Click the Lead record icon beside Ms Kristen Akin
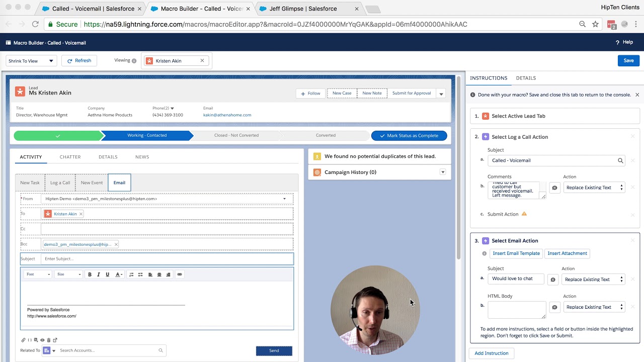 click(20, 91)
